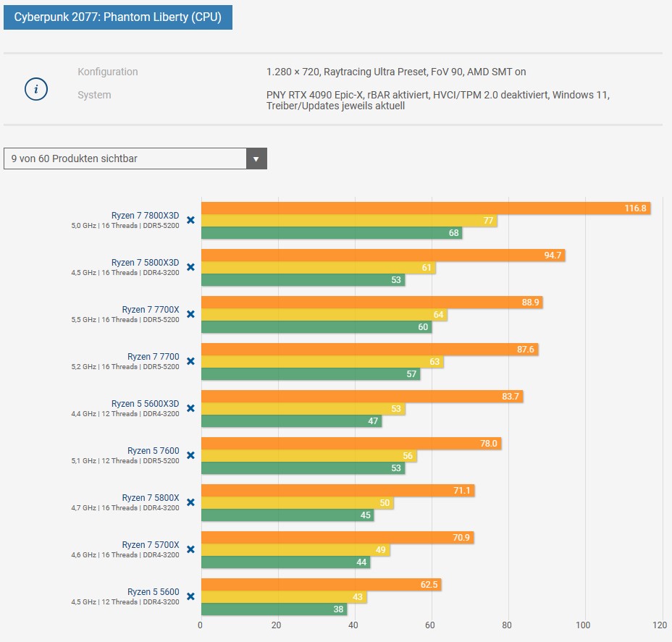Remove Ryzen 7 5800X with its X icon
672x642 pixels.
point(190,502)
